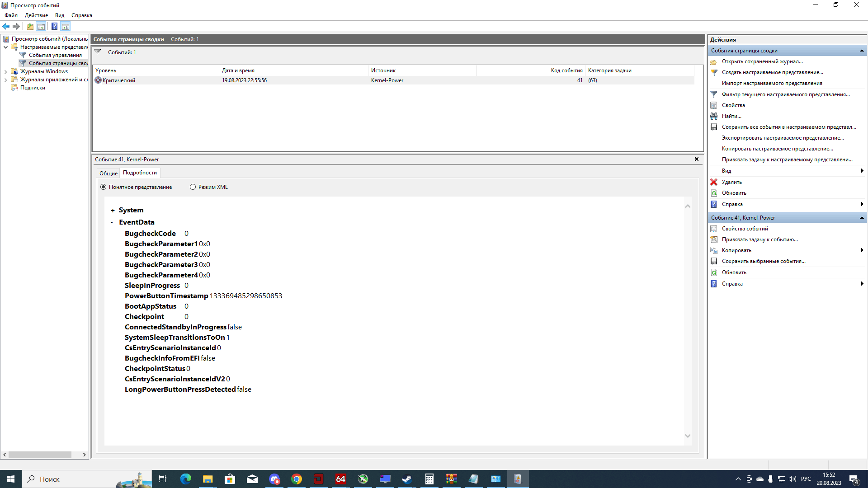Open Steam from the taskbar
This screenshot has height=488, width=868.
pos(407,479)
